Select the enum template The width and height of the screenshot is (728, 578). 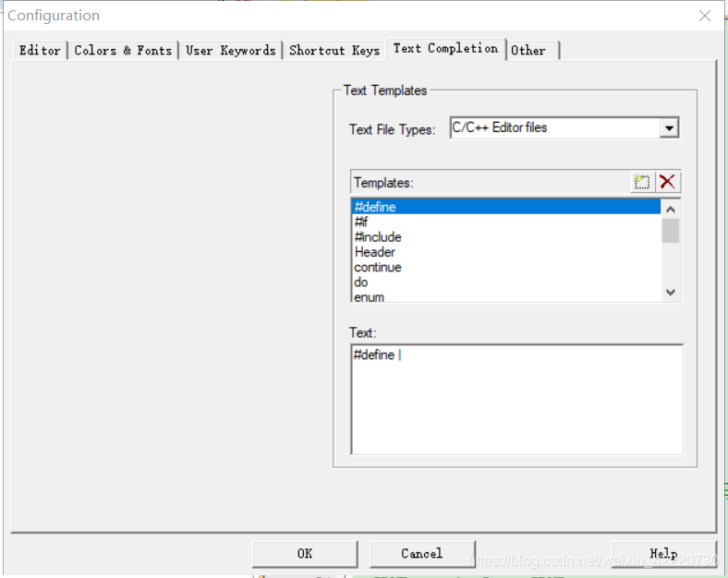click(506, 297)
